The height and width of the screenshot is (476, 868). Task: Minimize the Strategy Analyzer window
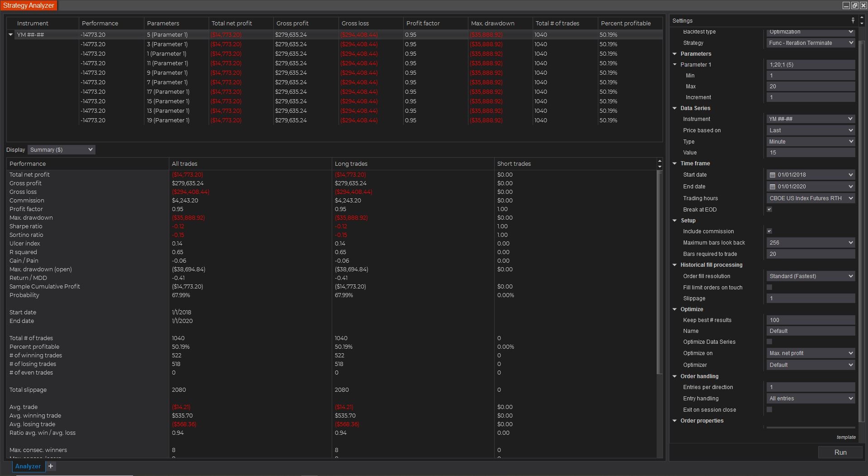846,5
